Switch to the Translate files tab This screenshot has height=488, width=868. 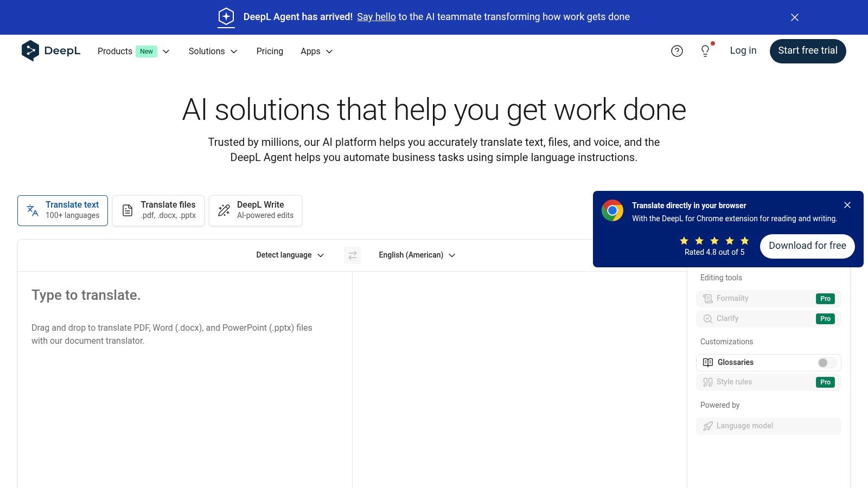point(158,210)
